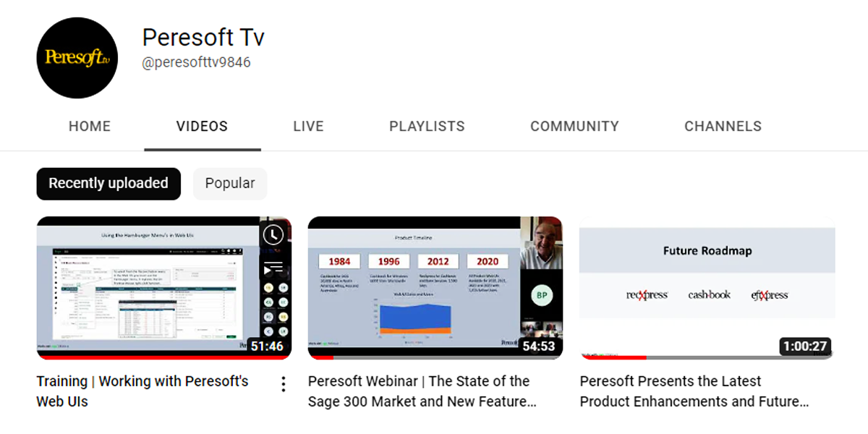Open the Future Roadmap video thumbnail
This screenshot has height=434, width=868.
[x=707, y=288]
